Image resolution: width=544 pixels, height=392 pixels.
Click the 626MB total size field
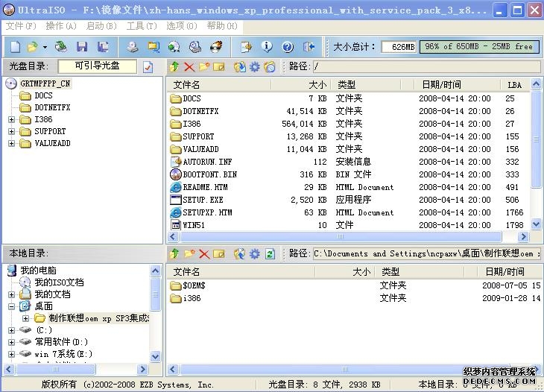pyautogui.click(x=399, y=47)
